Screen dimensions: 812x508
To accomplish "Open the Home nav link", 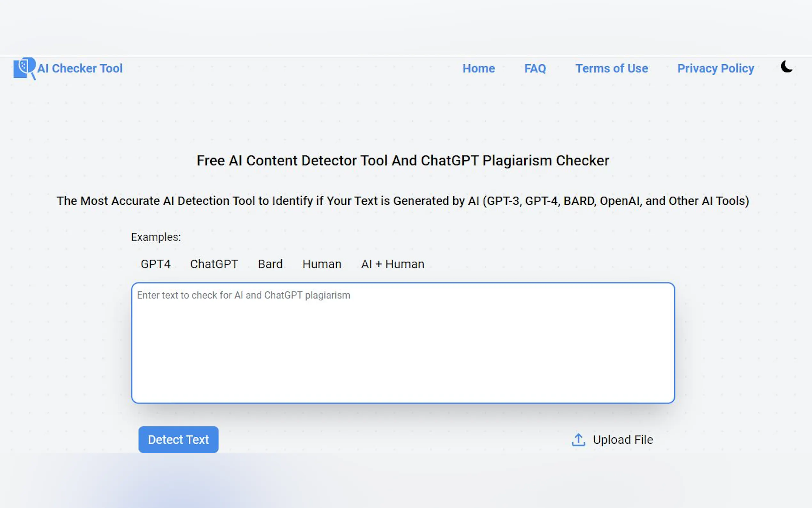I will click(478, 68).
